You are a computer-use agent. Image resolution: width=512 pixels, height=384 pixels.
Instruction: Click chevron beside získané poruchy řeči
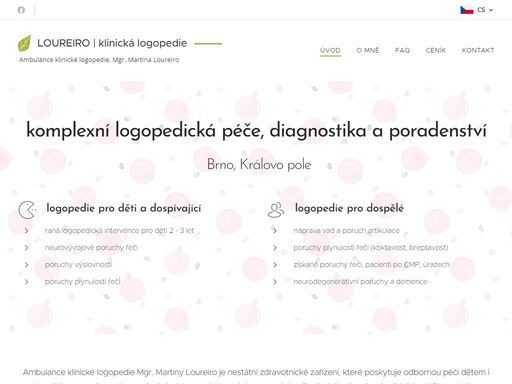[x=275, y=265]
